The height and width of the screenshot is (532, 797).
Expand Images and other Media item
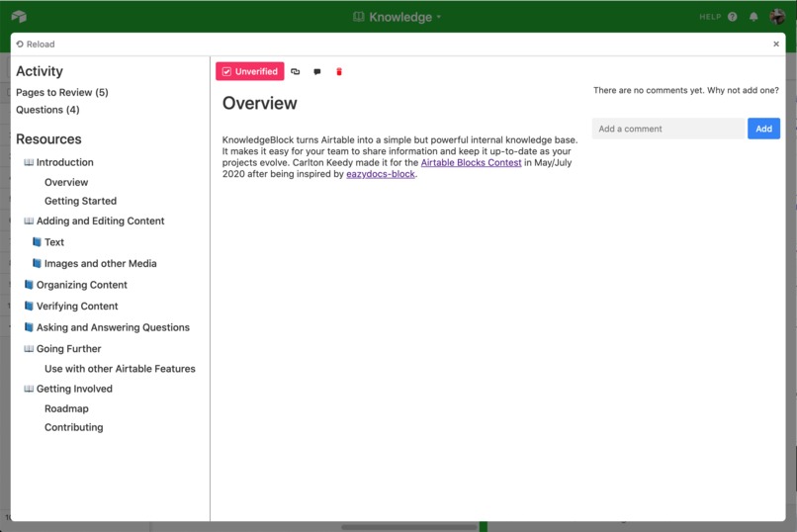tap(95, 263)
